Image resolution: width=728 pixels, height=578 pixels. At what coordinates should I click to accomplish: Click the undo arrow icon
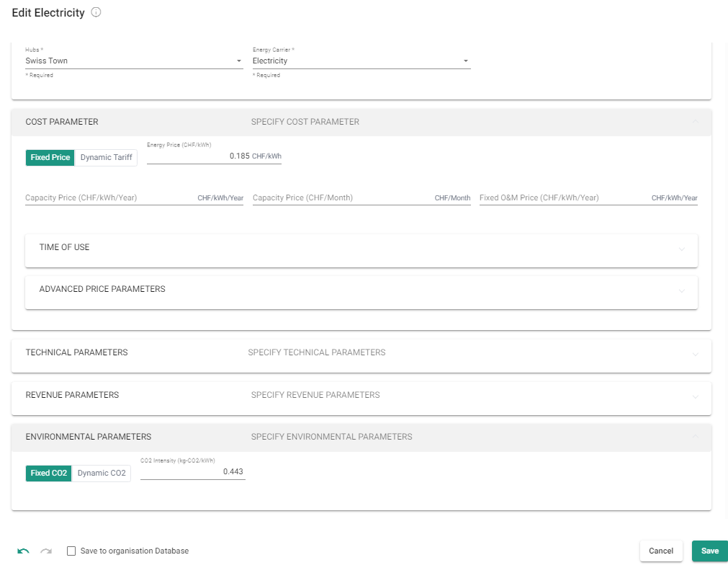tap(23, 551)
